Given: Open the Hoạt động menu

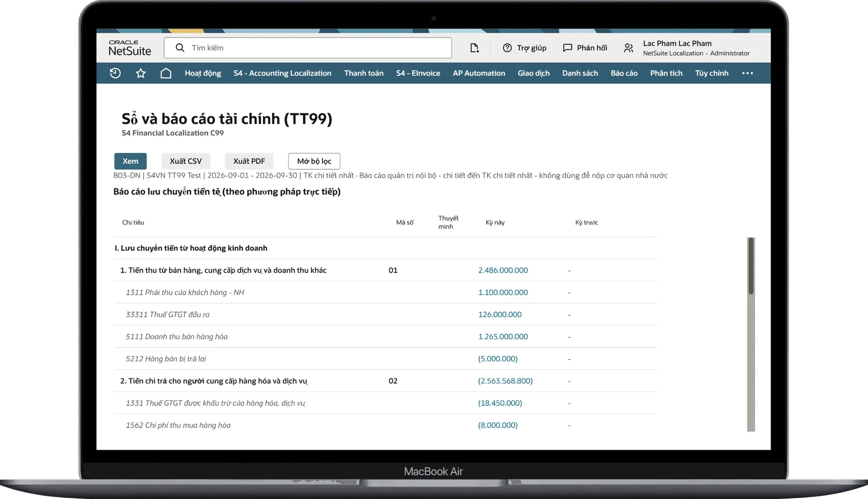Looking at the screenshot, I should tap(203, 73).
